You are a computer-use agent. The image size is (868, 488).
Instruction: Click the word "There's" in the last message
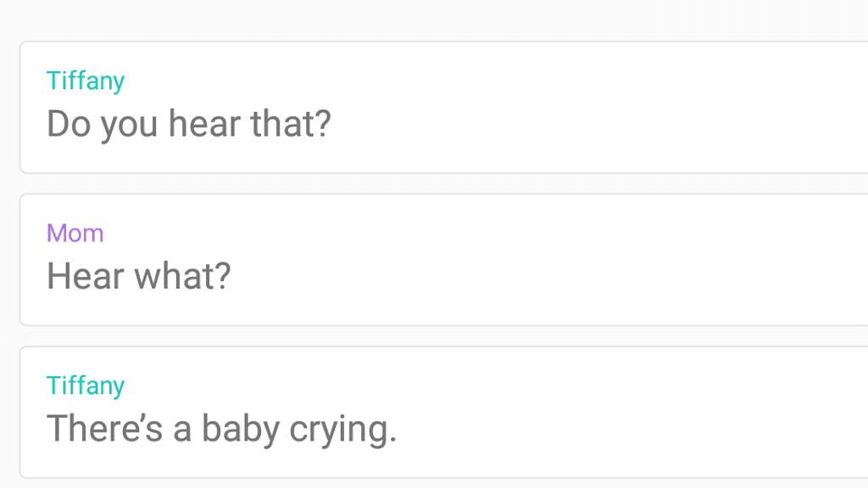click(104, 429)
